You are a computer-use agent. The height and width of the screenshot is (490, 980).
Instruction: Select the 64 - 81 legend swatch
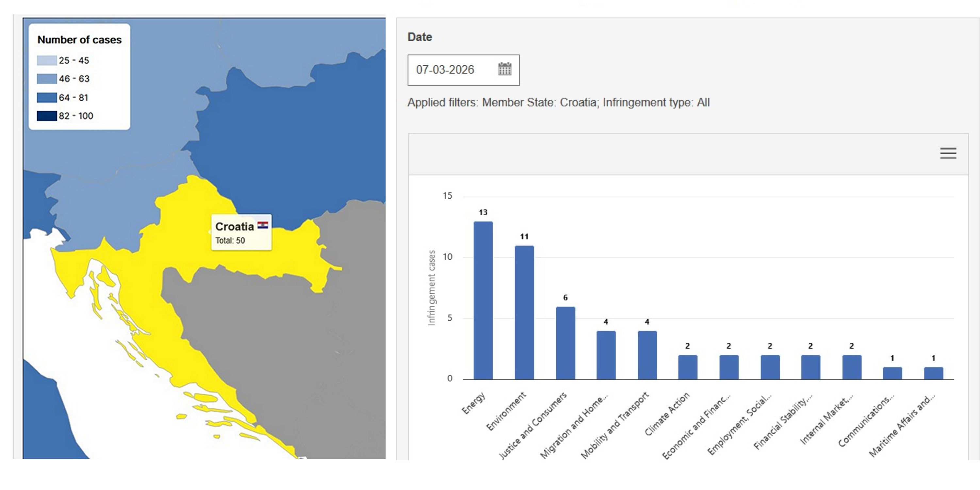[46, 97]
